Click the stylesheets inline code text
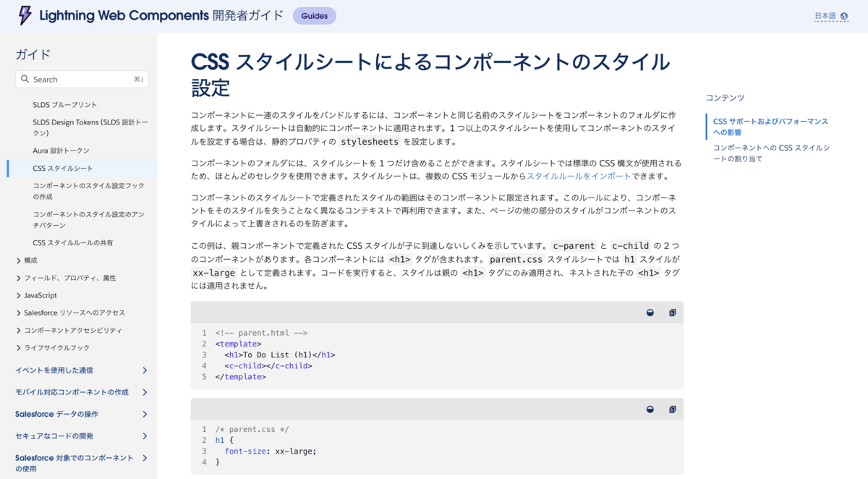 pos(370,142)
